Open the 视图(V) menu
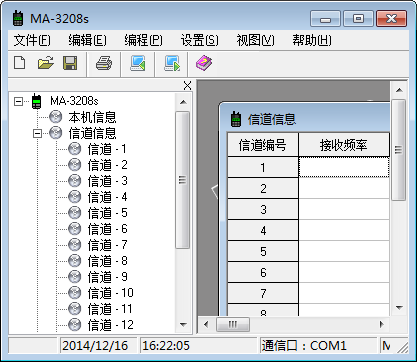417x362 pixels. pyautogui.click(x=255, y=40)
